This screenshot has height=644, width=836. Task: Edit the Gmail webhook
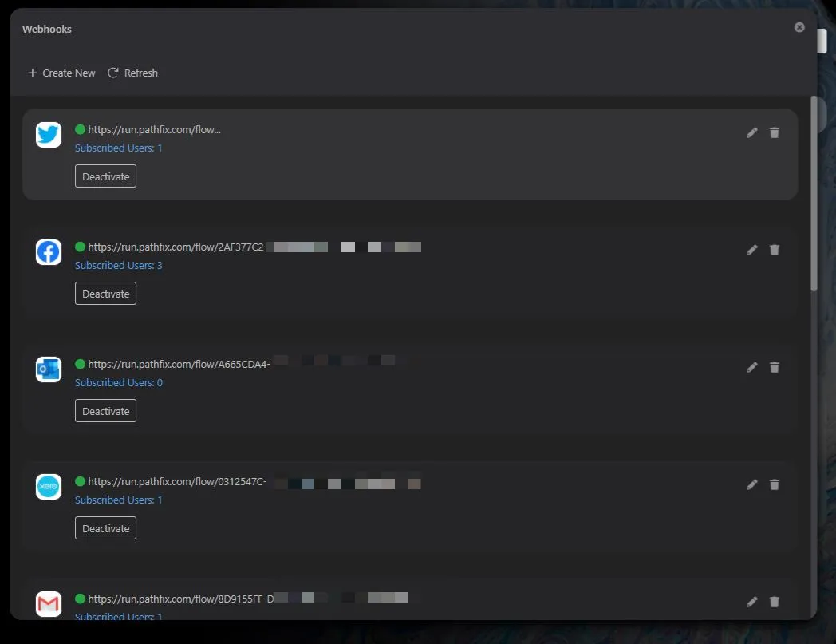[x=751, y=603]
